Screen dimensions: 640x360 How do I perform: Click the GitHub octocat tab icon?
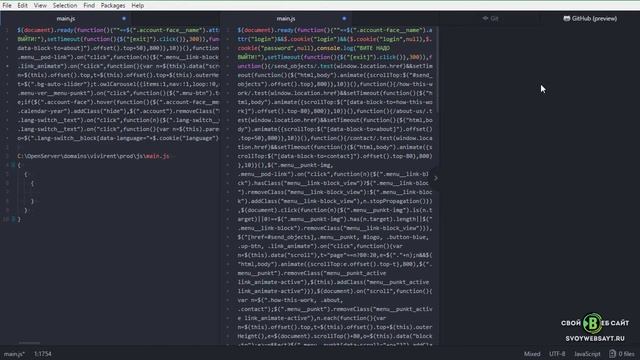(567, 18)
